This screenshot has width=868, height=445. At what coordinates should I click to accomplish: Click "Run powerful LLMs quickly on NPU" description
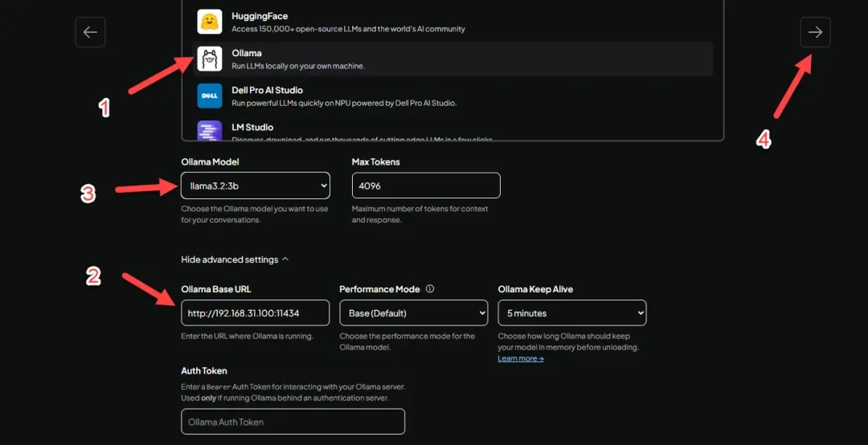tap(344, 103)
